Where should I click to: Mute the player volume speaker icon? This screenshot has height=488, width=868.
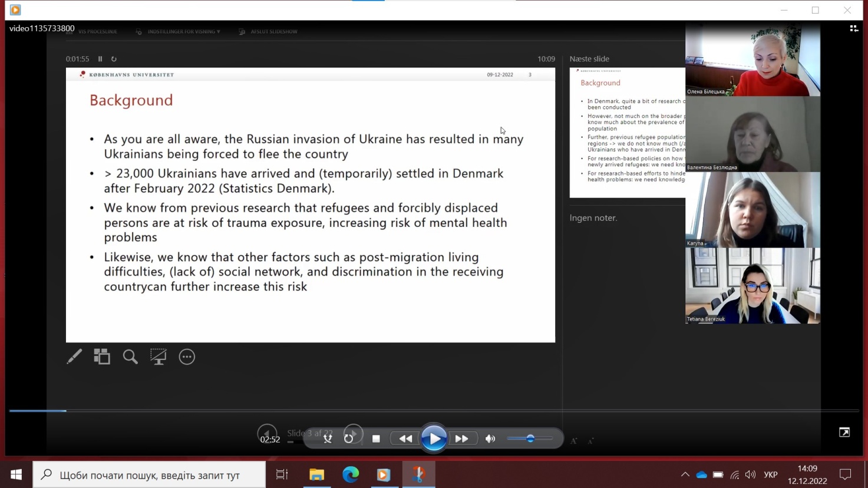coord(490,439)
